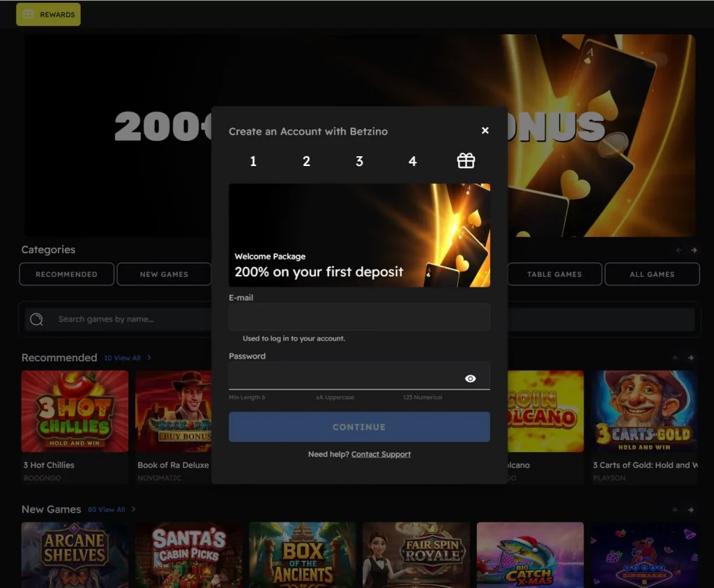Open the NEW GAMES category filter

pyautogui.click(x=164, y=274)
